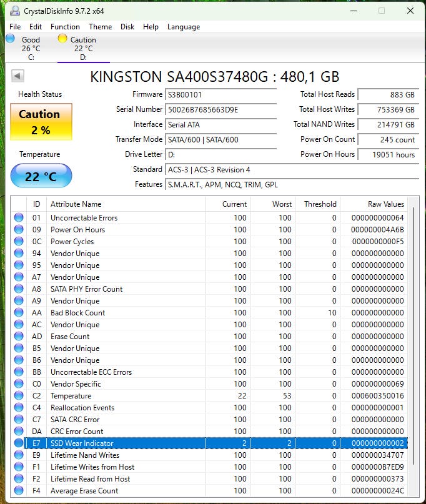Screen dimensions: 426x504
Task: Select the Bad Block Count attribute name
Action: pyautogui.click(x=78, y=313)
